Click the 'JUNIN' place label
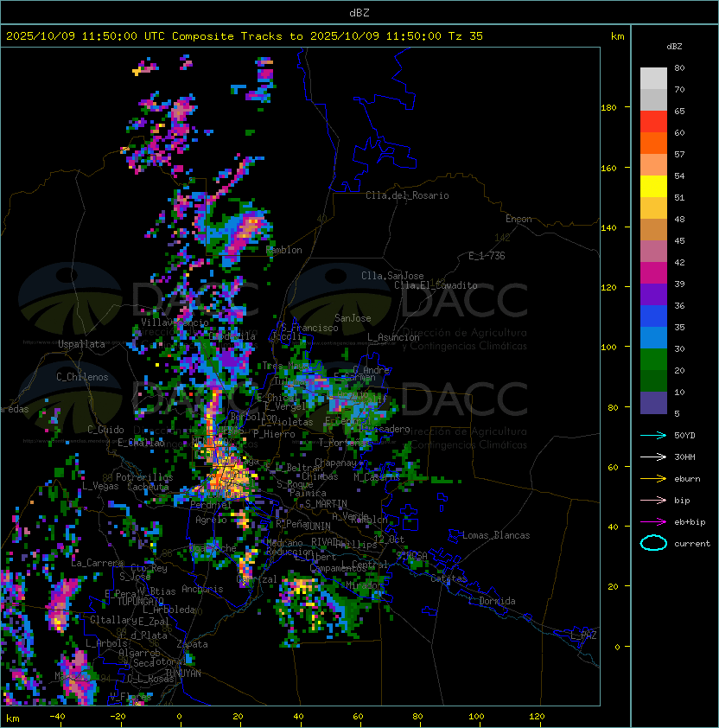This screenshot has width=719, height=728. click(317, 526)
